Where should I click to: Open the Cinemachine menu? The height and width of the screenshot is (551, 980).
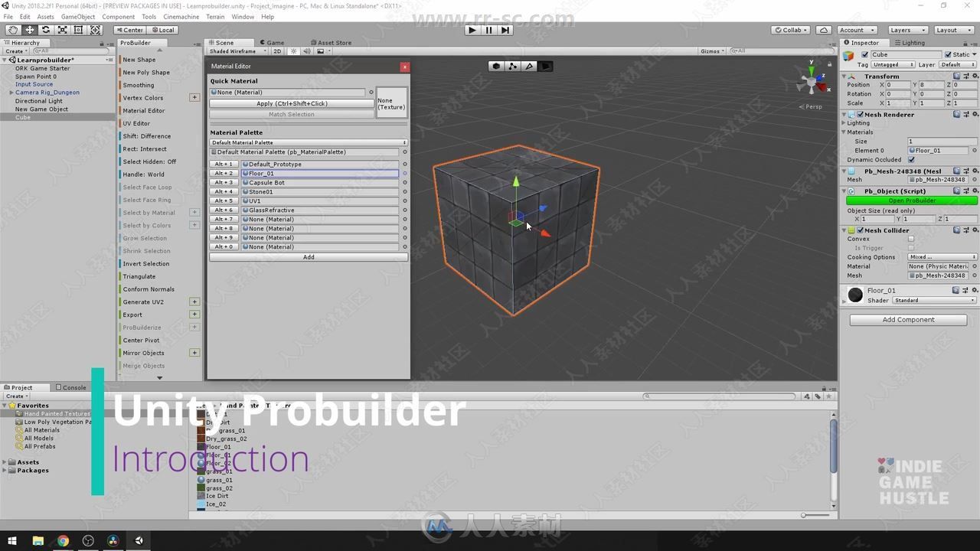(181, 16)
